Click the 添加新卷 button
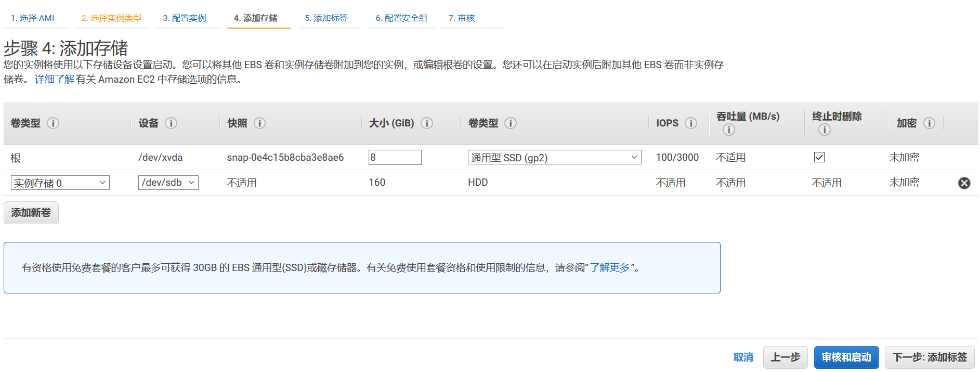The width and height of the screenshot is (980, 372). pyautogui.click(x=31, y=213)
